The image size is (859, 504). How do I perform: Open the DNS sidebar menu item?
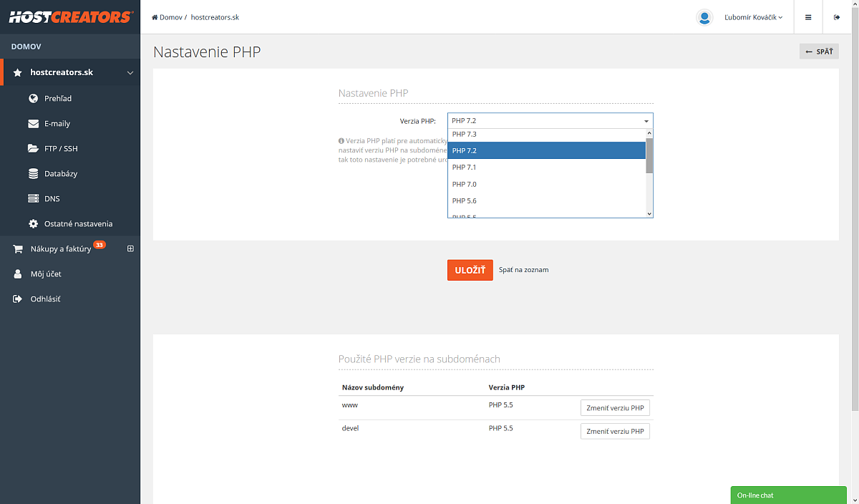[x=52, y=199]
